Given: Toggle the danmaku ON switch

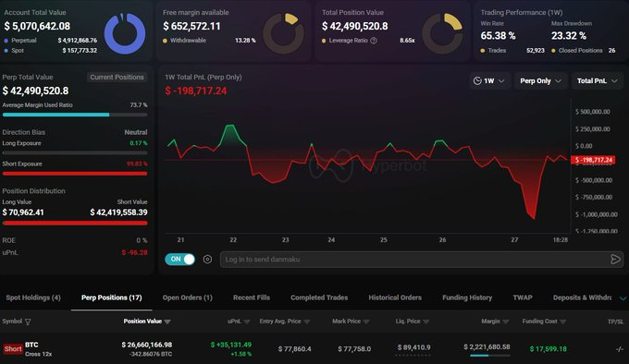Looking at the screenshot, I should coord(179,259).
